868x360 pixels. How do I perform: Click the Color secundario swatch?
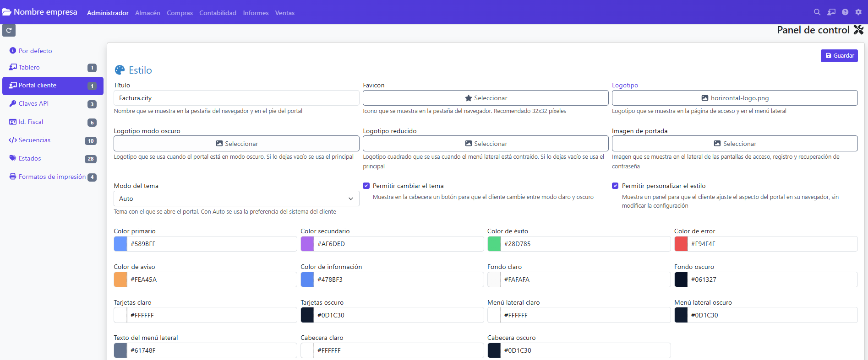[x=307, y=244]
